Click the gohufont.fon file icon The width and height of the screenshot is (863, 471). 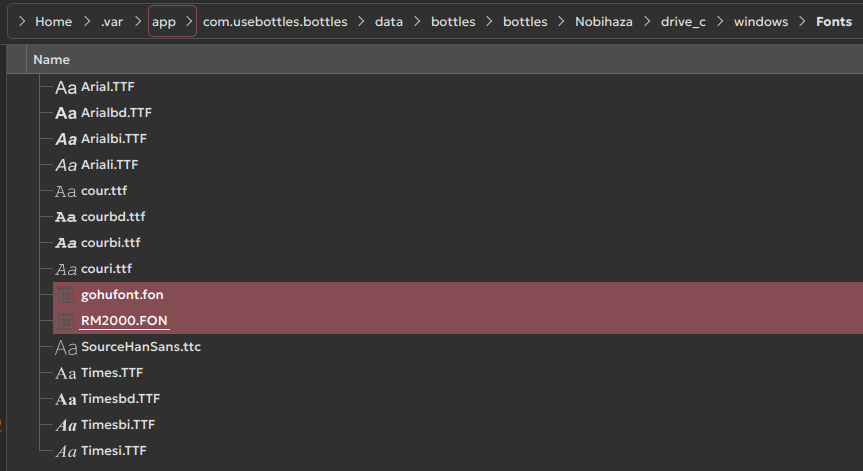point(66,295)
